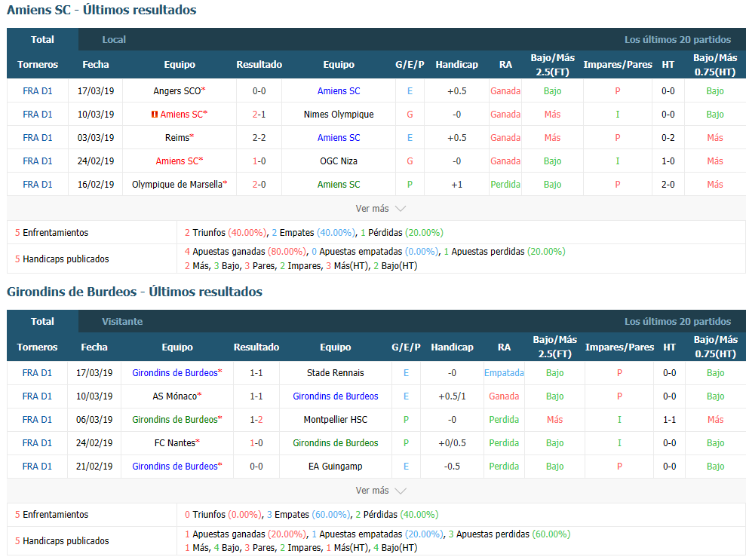Click the 2-2 result in Reims row
This screenshot has height=560, width=746.
tap(259, 137)
